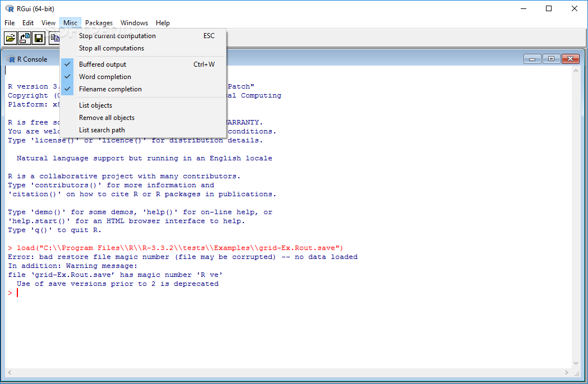Viewport: 588px width, 384px height.
Task: Click the R Console window icon
Action: pyautogui.click(x=11, y=59)
